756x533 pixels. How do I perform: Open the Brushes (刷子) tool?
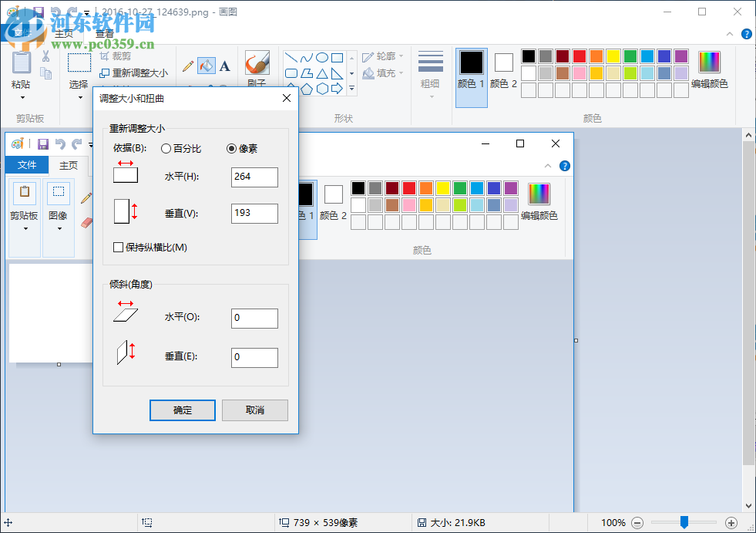[x=257, y=62]
